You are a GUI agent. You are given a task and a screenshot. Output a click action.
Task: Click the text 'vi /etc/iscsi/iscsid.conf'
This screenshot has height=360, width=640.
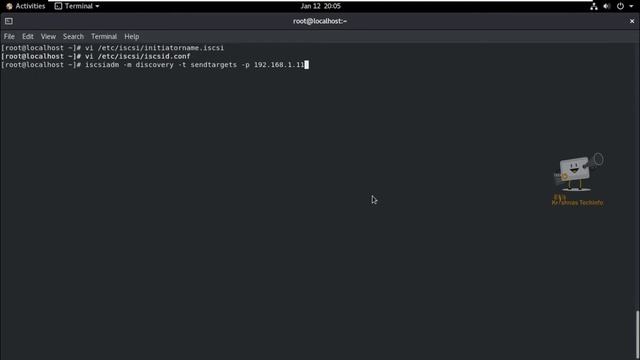click(x=138, y=56)
